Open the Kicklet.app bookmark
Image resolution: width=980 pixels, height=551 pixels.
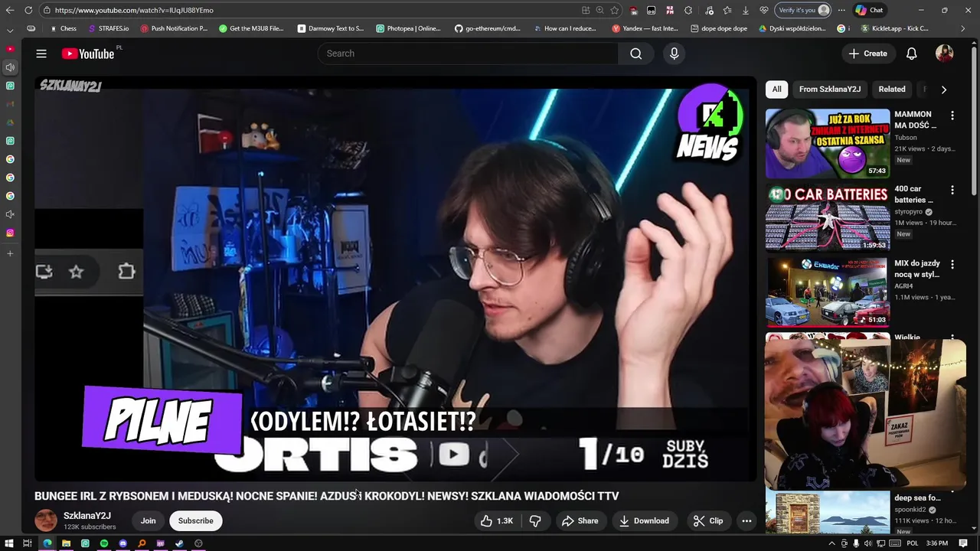click(x=895, y=28)
